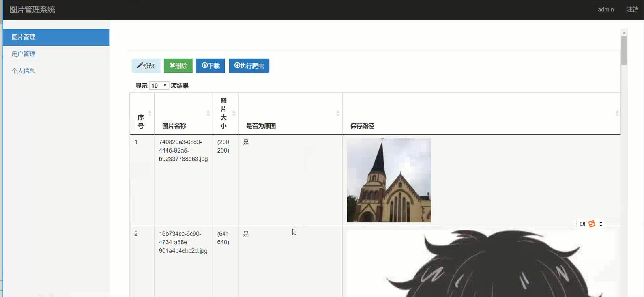Screen dimensions: 644x297
Task: Click the input method bar arrows
Action: pyautogui.click(x=601, y=224)
